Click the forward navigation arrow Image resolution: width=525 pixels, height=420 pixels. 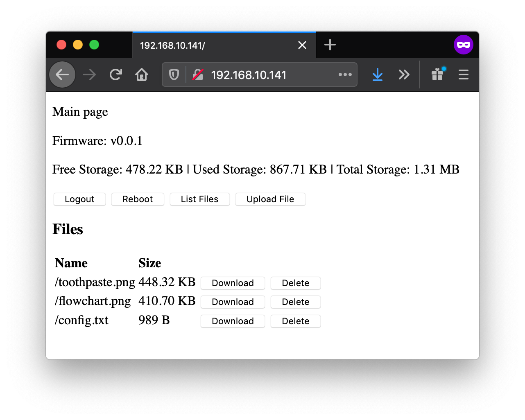pos(89,75)
